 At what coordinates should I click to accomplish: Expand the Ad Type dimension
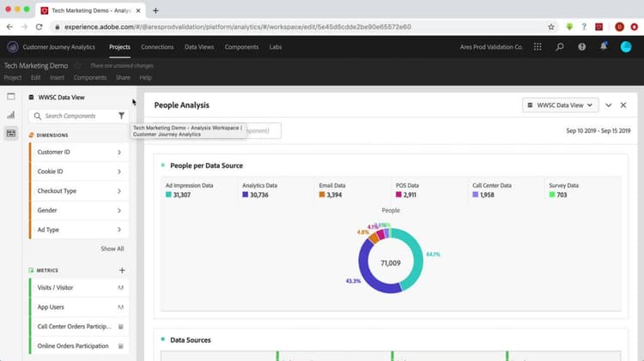[119, 230]
